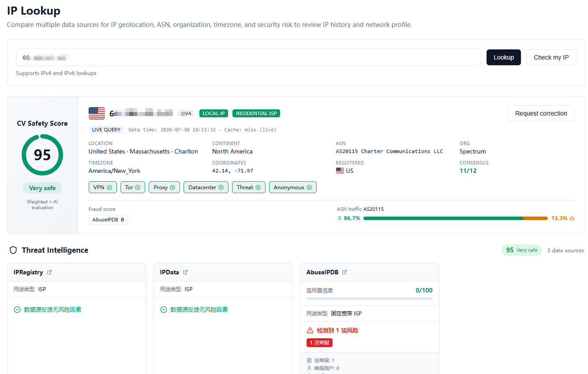Click the VPN status chip

103,187
